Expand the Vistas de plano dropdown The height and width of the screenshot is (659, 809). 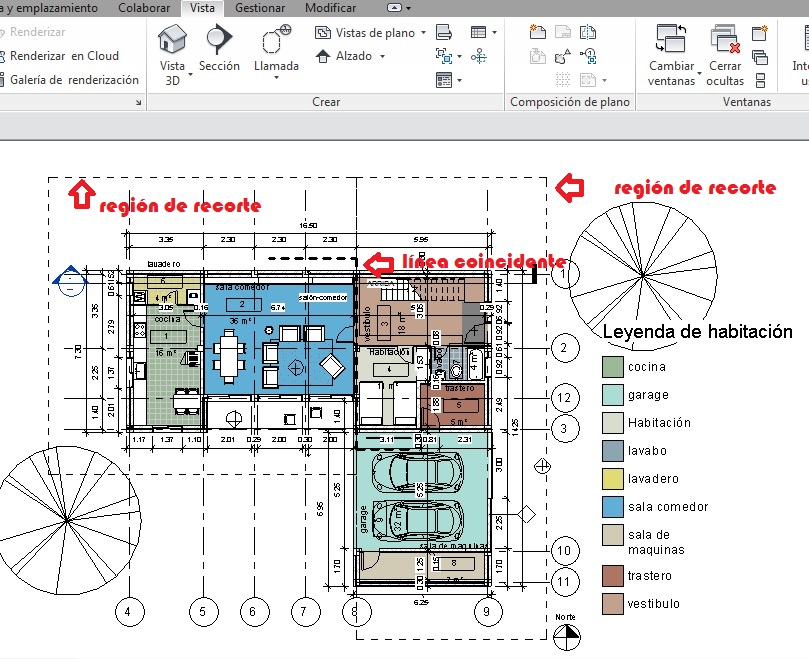pos(424,33)
